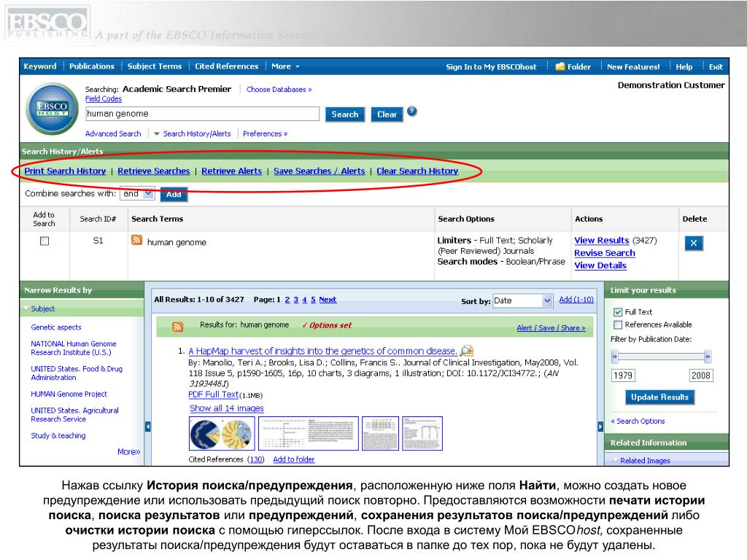747x560 pixels.
Task: Collapse the Subject narrow results section
Action: coord(42,308)
